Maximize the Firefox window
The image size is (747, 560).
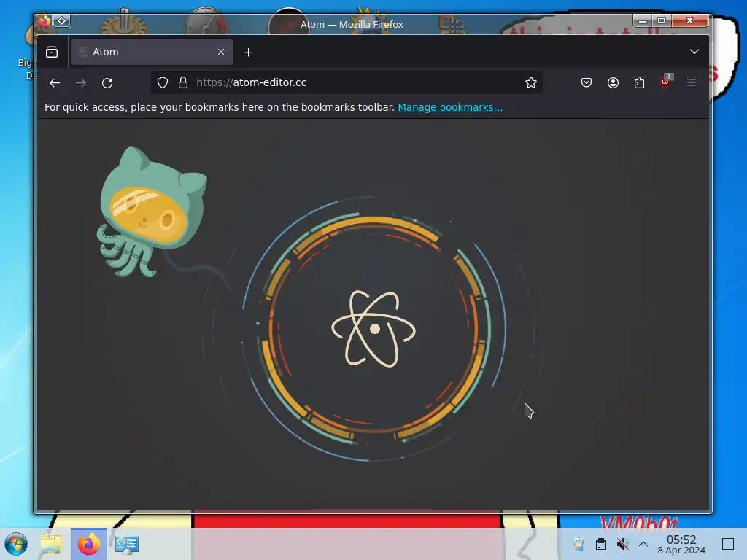pos(662,20)
